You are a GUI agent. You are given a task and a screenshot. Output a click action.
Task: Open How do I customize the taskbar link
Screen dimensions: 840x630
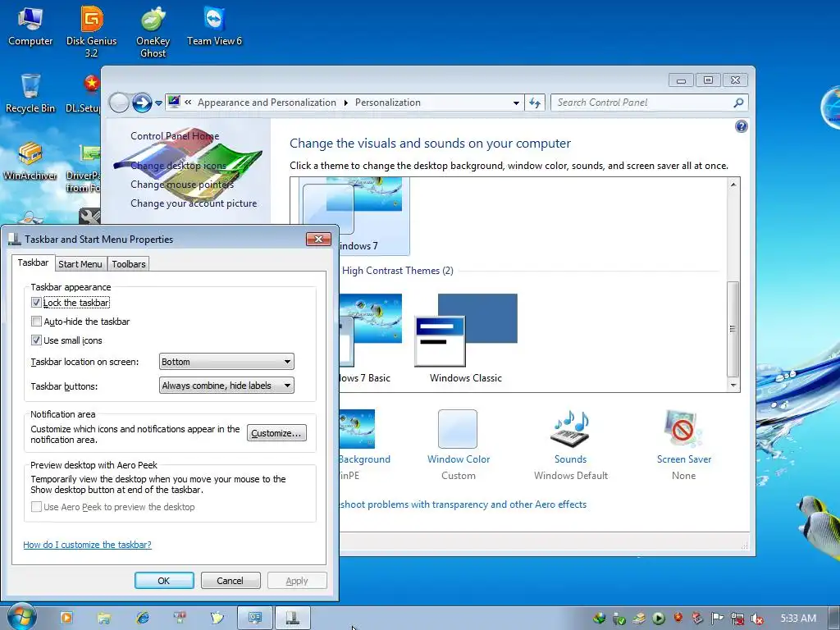click(x=87, y=545)
